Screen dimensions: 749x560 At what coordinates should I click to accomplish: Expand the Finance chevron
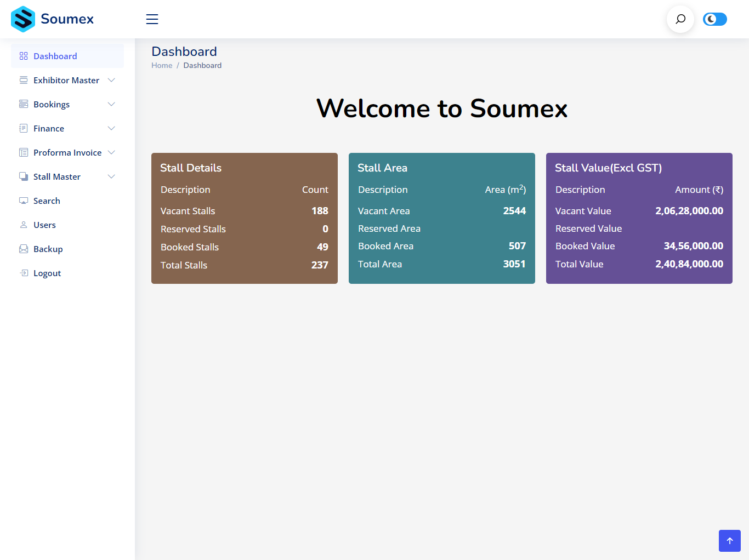(x=111, y=128)
